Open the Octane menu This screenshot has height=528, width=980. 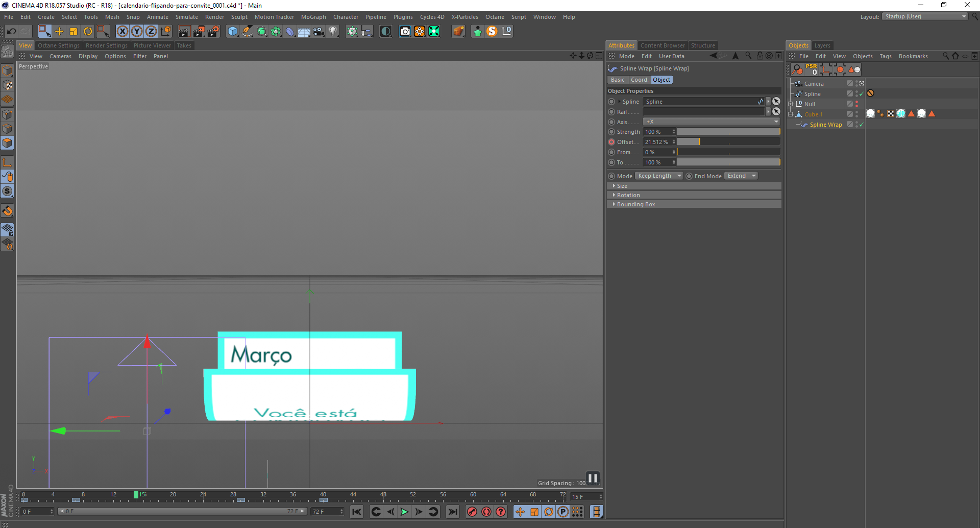click(x=495, y=17)
